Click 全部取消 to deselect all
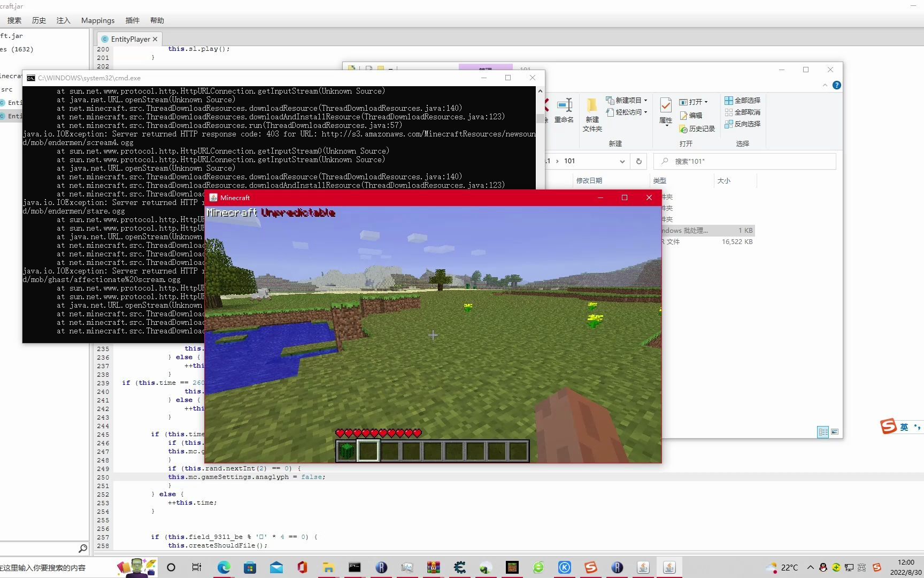Screen dimensions: 924x578 743,112
